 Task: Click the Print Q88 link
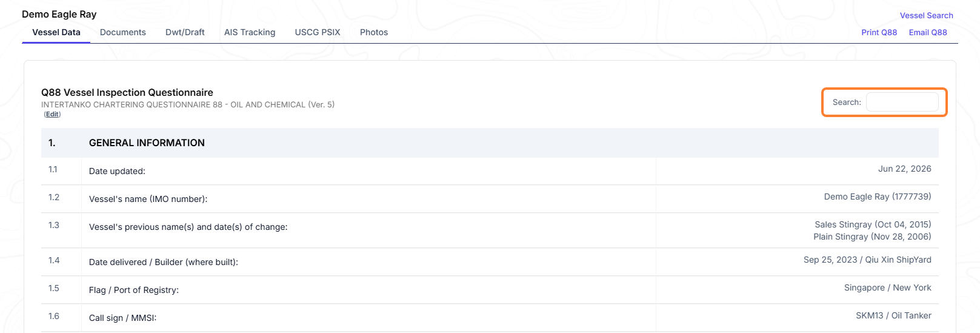coord(879,33)
